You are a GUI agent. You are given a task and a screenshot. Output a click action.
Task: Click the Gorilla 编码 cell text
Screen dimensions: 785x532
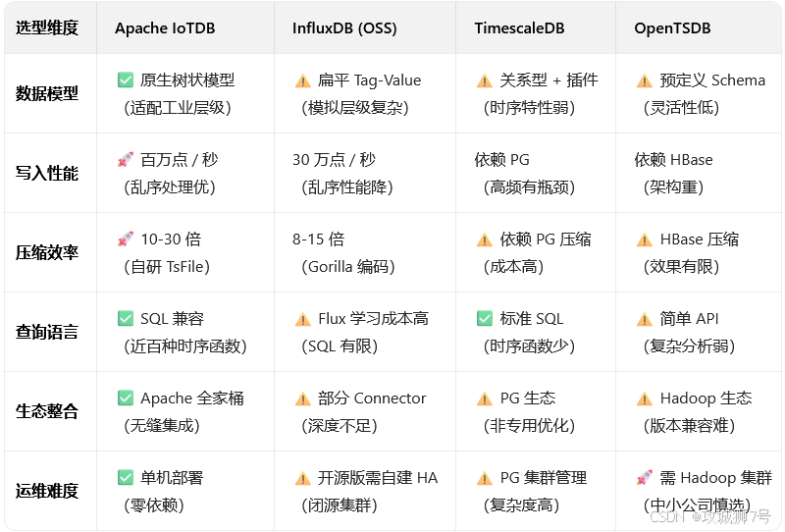pos(348,267)
